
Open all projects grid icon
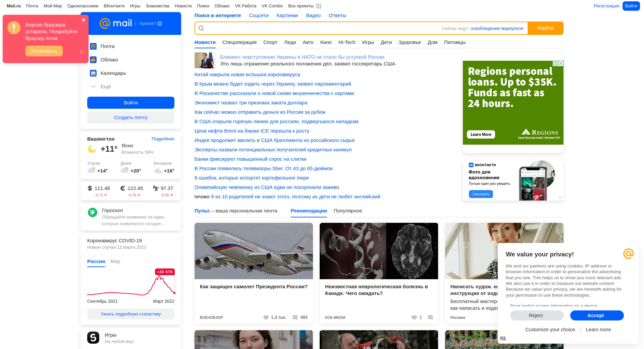coord(319,6)
